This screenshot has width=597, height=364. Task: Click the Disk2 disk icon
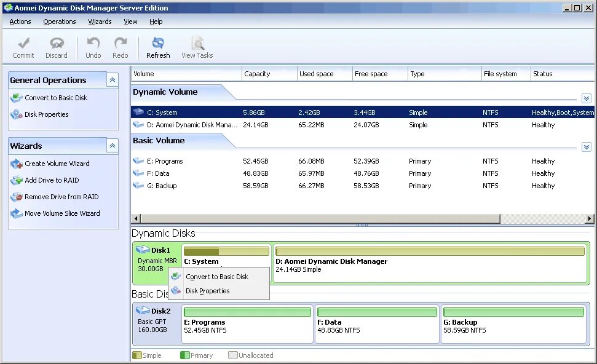pos(143,311)
